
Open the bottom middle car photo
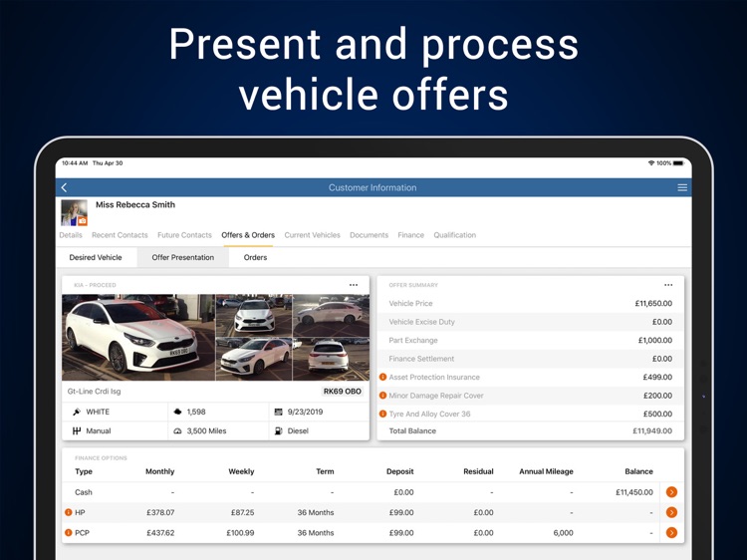tap(254, 360)
